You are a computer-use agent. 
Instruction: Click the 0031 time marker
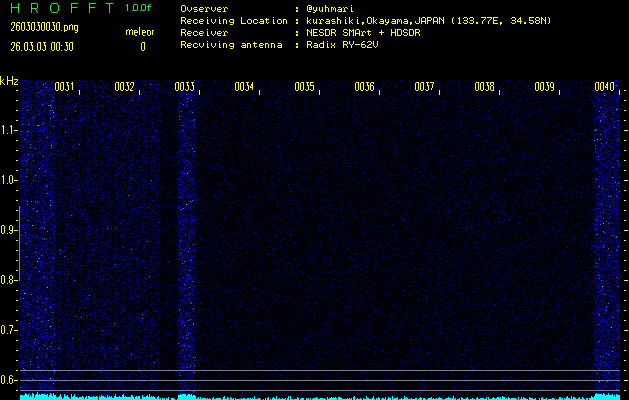(x=64, y=87)
